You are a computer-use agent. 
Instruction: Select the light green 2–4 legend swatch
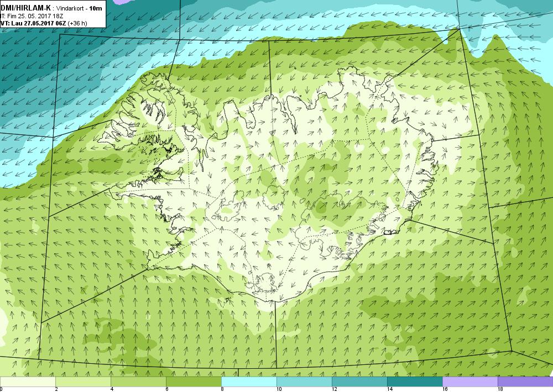(84, 382)
